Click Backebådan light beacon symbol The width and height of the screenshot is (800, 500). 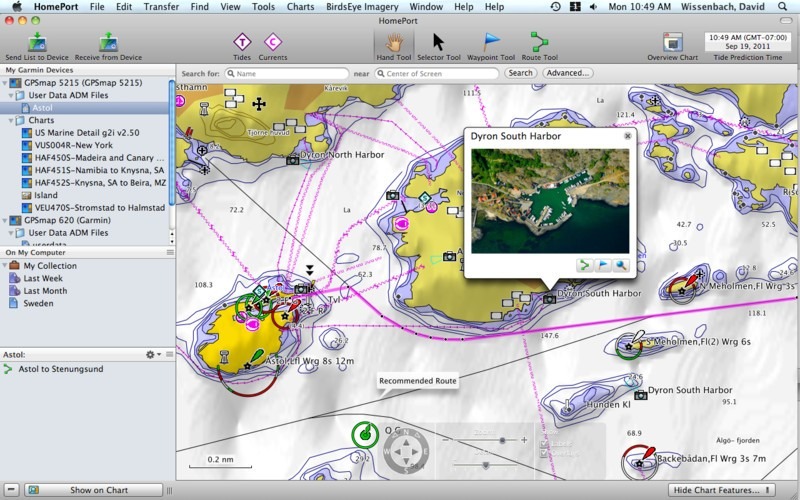639,463
